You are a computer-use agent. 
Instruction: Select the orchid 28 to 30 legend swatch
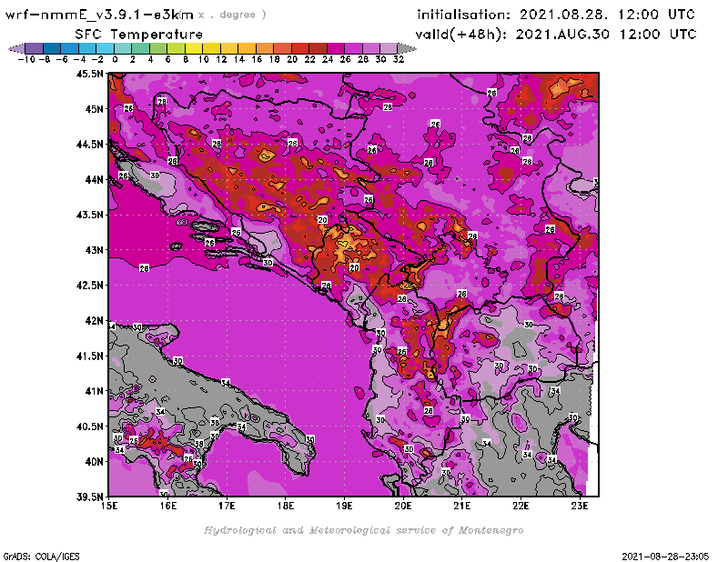pyautogui.click(x=370, y=49)
